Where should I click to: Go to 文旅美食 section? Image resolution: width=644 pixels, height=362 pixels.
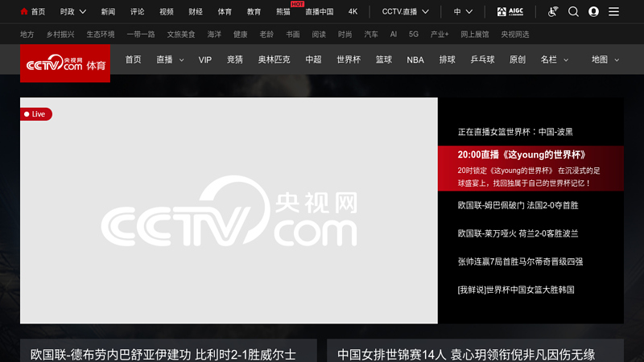coord(181,35)
